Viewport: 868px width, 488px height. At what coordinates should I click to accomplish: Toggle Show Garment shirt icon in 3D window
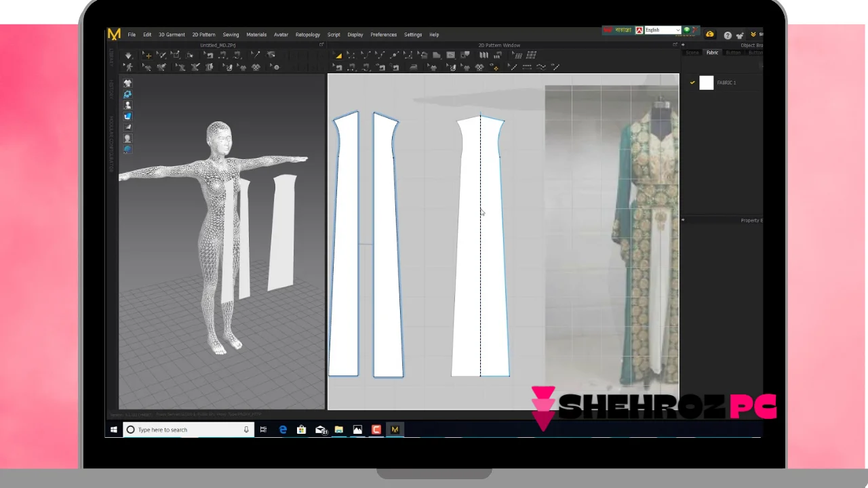click(x=127, y=83)
